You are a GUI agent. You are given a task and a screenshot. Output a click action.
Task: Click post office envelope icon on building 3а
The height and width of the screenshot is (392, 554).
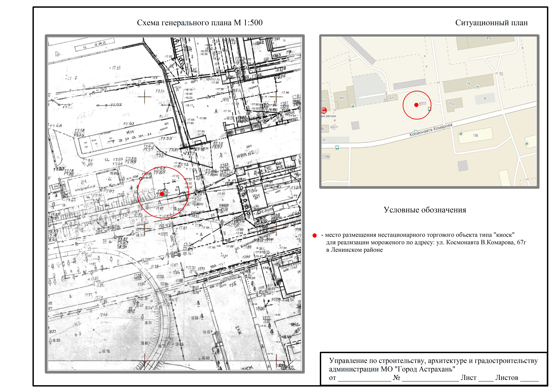click(x=478, y=86)
